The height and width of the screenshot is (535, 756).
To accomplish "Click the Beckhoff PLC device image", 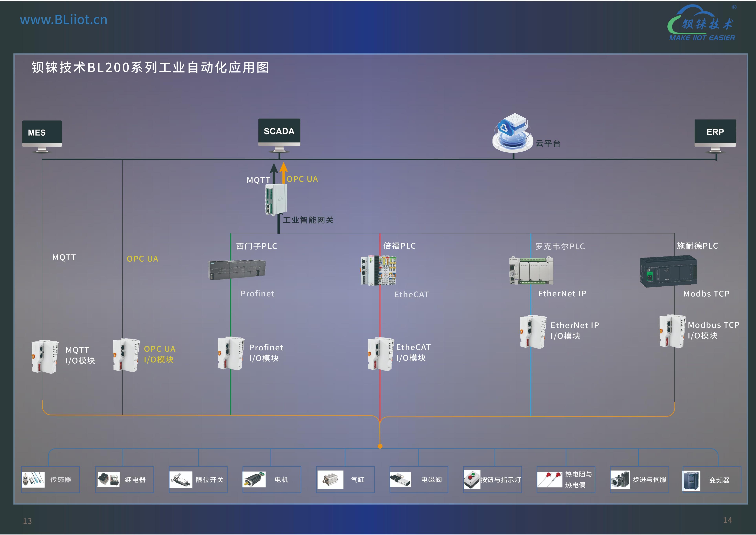I will click(378, 270).
